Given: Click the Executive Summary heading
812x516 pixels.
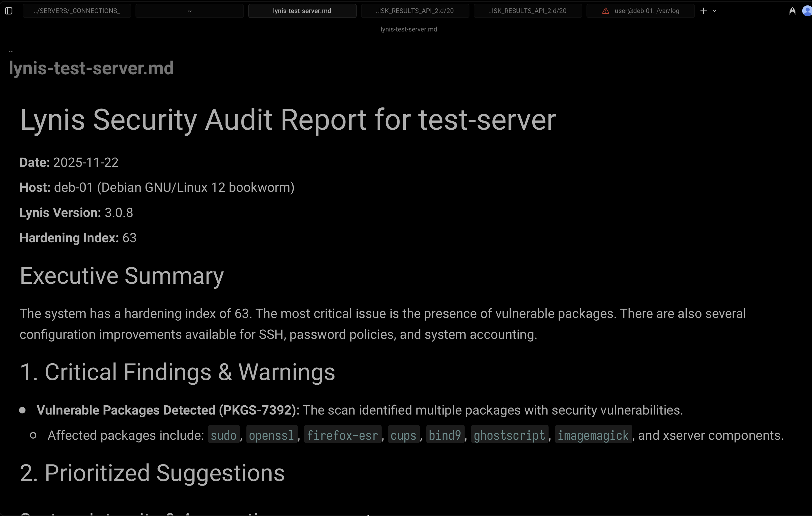Looking at the screenshot, I should 122,276.
